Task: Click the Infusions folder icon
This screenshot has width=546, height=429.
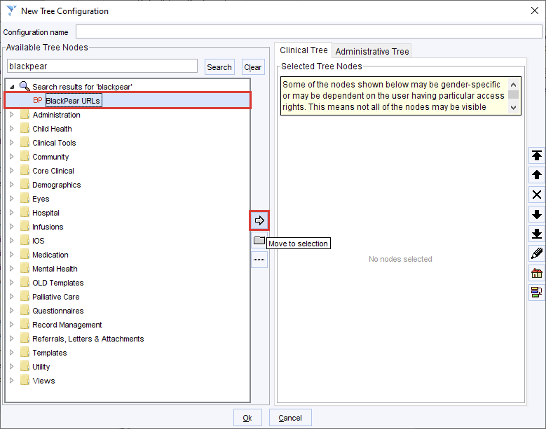Action: (24, 226)
